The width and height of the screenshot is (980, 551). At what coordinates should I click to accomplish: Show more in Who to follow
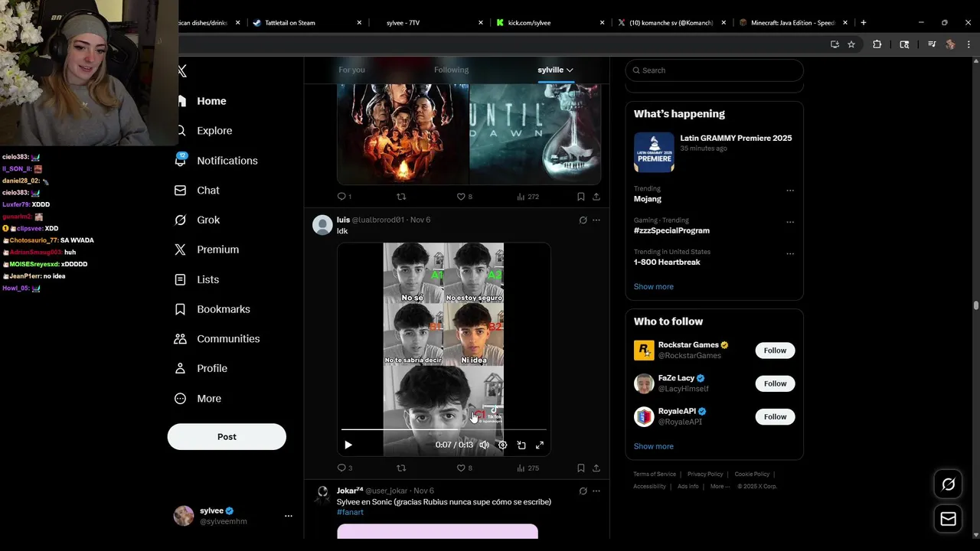coord(653,447)
